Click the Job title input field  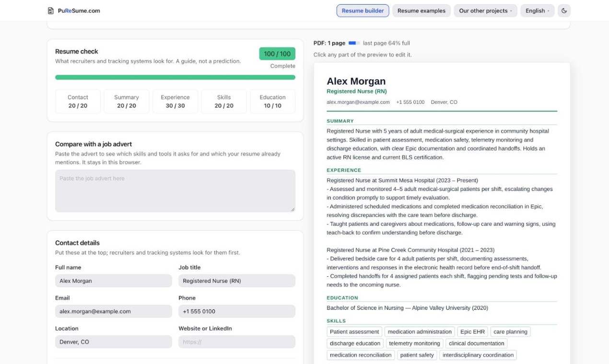pos(237,281)
